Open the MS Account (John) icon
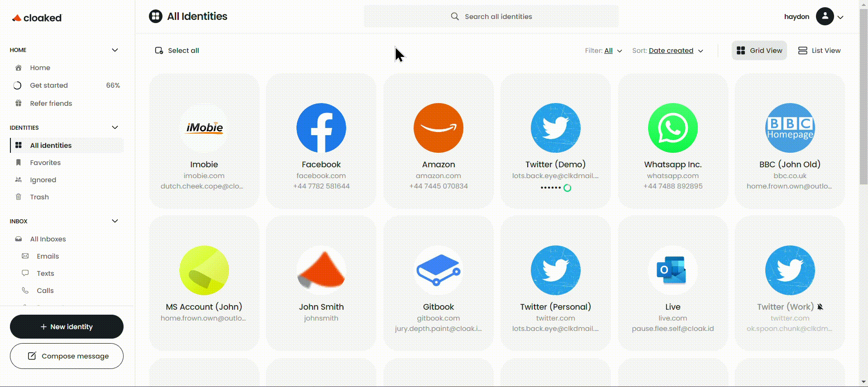 204,270
